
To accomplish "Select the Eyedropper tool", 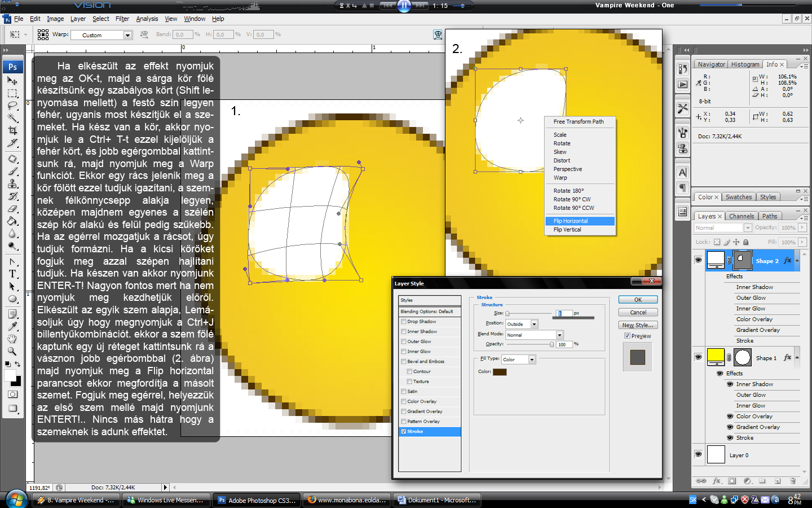I will [x=12, y=326].
